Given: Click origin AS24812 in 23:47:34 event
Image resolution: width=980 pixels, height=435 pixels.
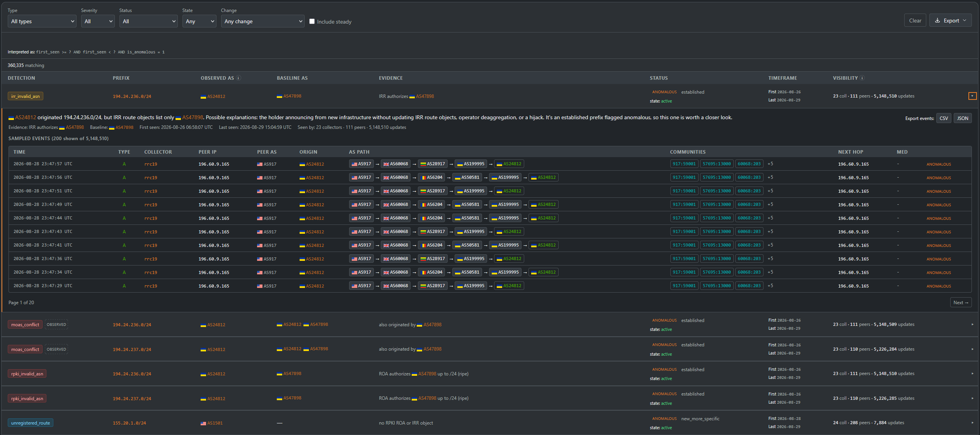Looking at the screenshot, I should (x=315, y=272).
